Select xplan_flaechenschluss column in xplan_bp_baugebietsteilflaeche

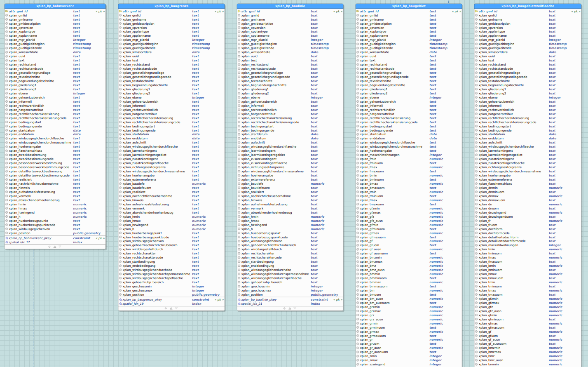pos(527,184)
